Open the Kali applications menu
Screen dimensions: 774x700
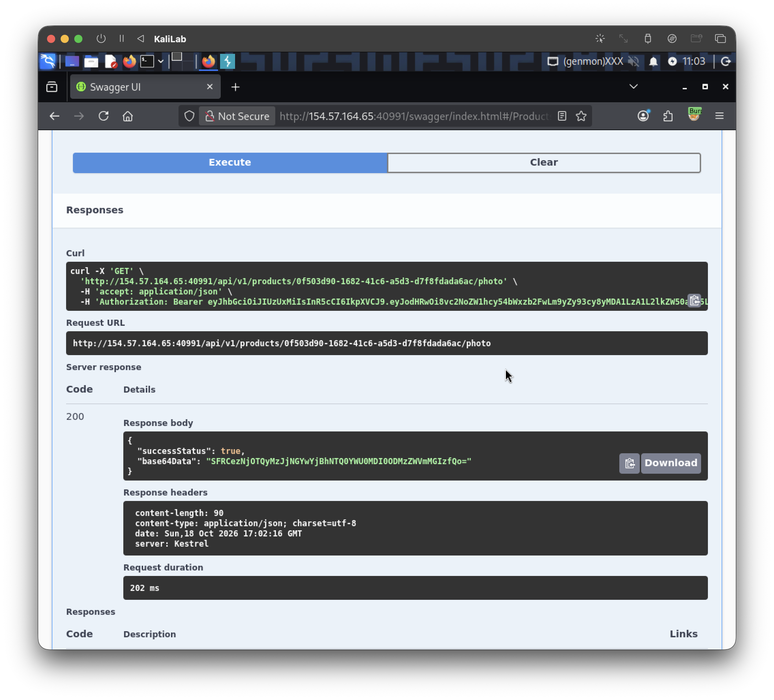click(48, 61)
